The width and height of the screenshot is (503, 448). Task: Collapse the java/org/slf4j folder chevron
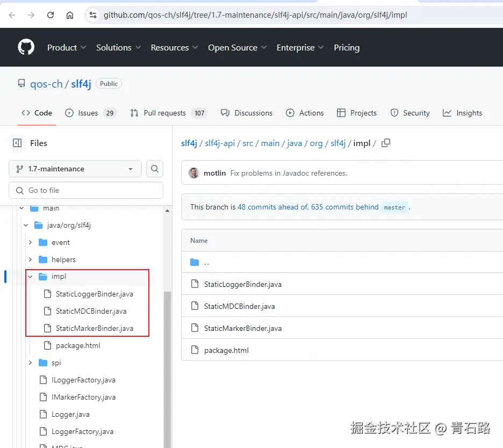(x=26, y=225)
